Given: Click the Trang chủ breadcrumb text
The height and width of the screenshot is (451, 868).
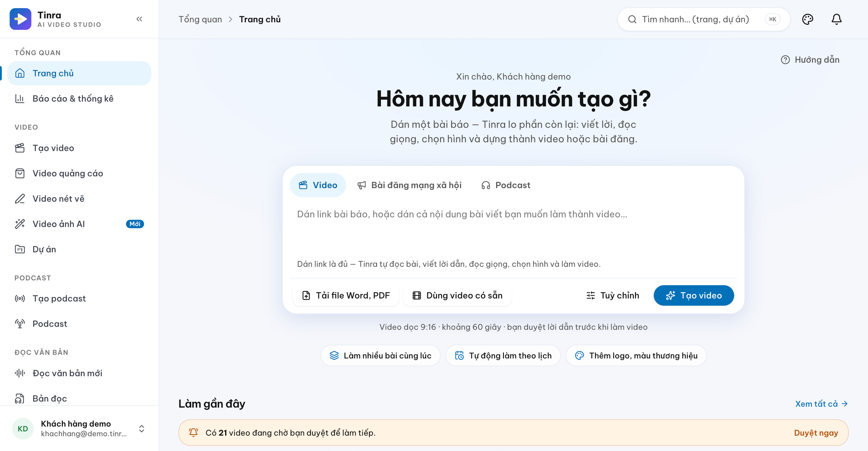Looking at the screenshot, I should point(260,19).
